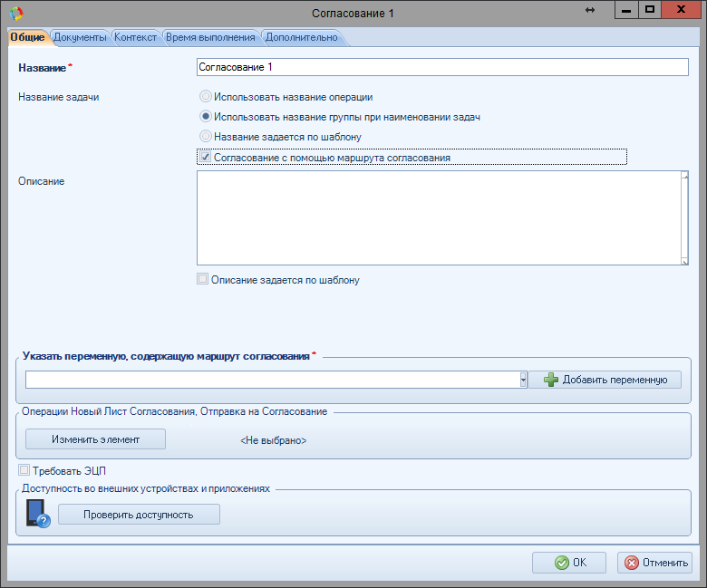Viewport: 707px width, 588px height.
Task: Click the double-arrow resize icon in title bar
Action: pos(590,10)
